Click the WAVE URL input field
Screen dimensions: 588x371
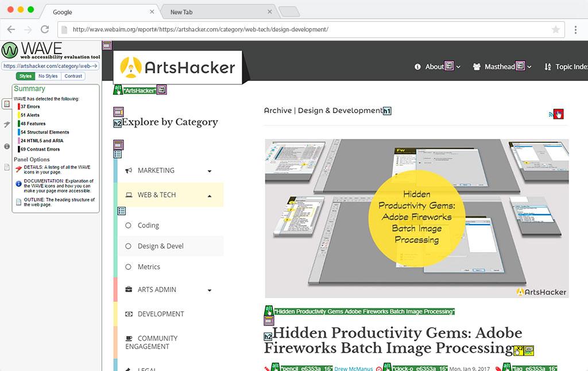51,66
